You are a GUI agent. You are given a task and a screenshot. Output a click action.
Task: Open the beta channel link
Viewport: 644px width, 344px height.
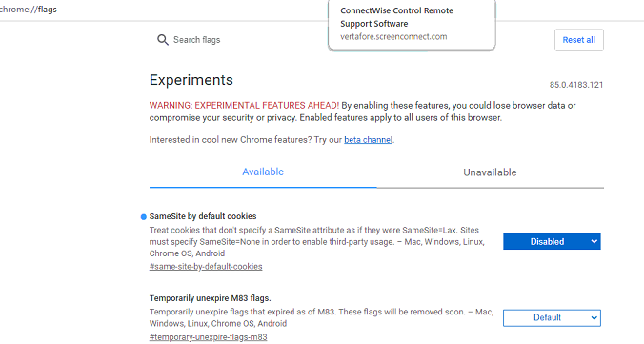click(x=368, y=140)
